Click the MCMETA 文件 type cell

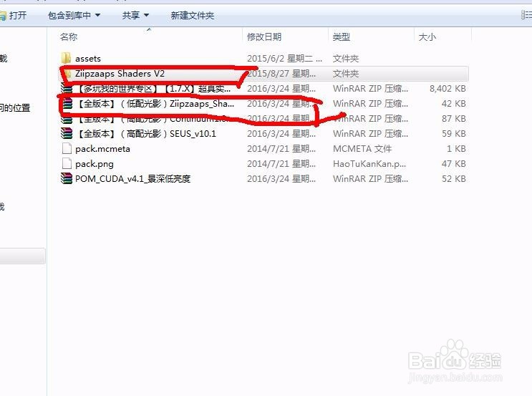pyautogui.click(x=362, y=149)
